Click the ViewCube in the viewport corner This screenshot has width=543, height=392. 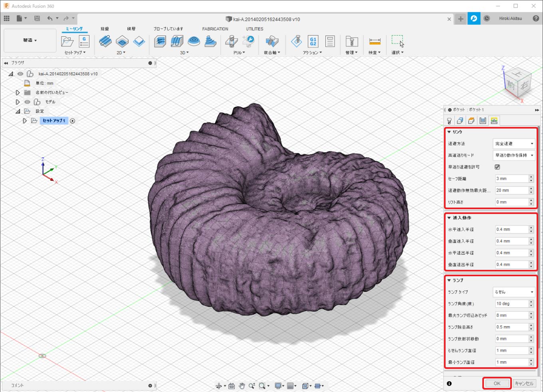517,83
